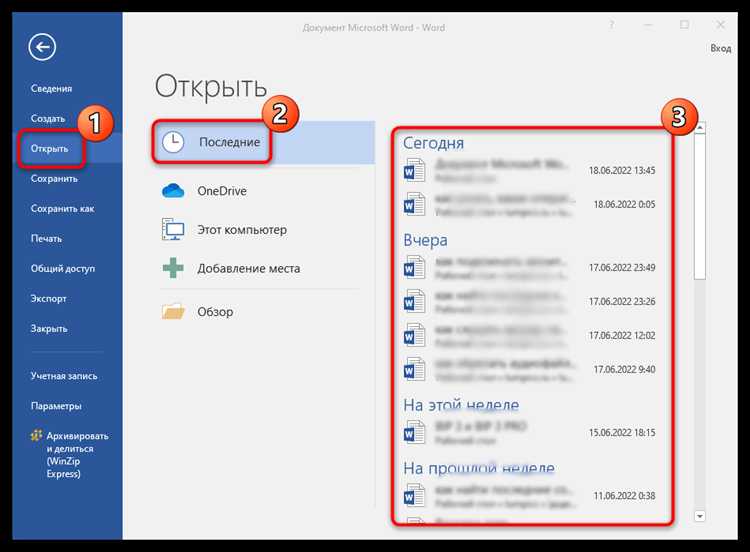Click Word file icon beside 17.06.2022 12:02
Viewport: 750px width, 552px height.
pyautogui.click(x=414, y=336)
